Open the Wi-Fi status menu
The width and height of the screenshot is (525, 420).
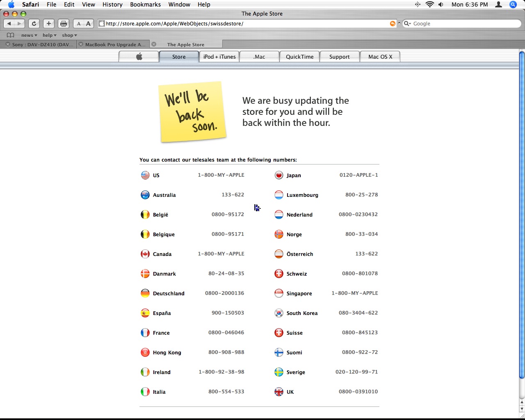click(429, 5)
